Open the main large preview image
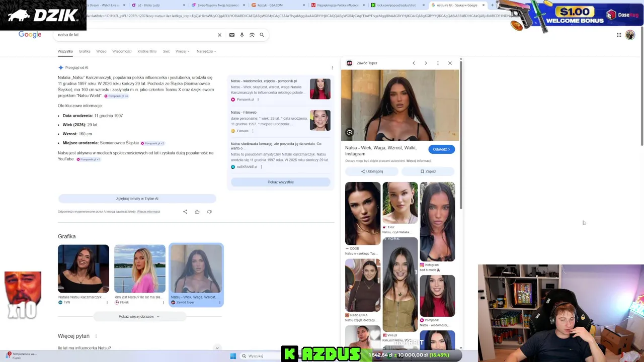This screenshot has height=362, width=644. tap(400, 105)
